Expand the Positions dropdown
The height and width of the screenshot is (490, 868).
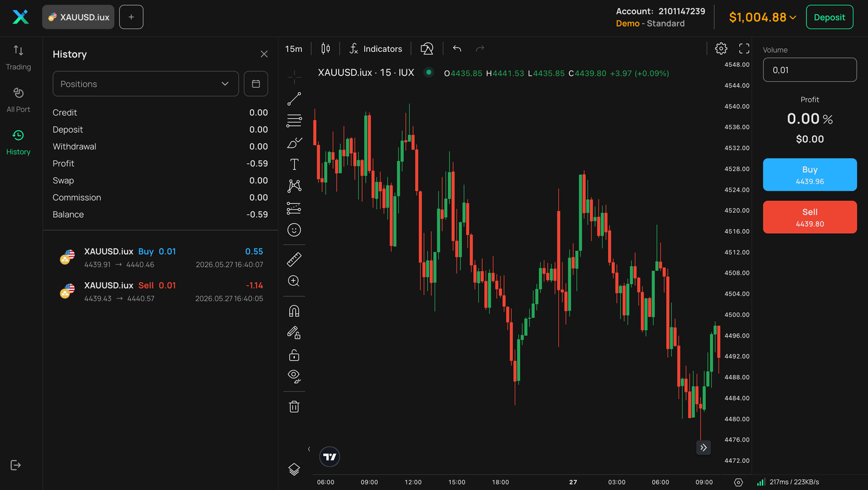tap(146, 84)
